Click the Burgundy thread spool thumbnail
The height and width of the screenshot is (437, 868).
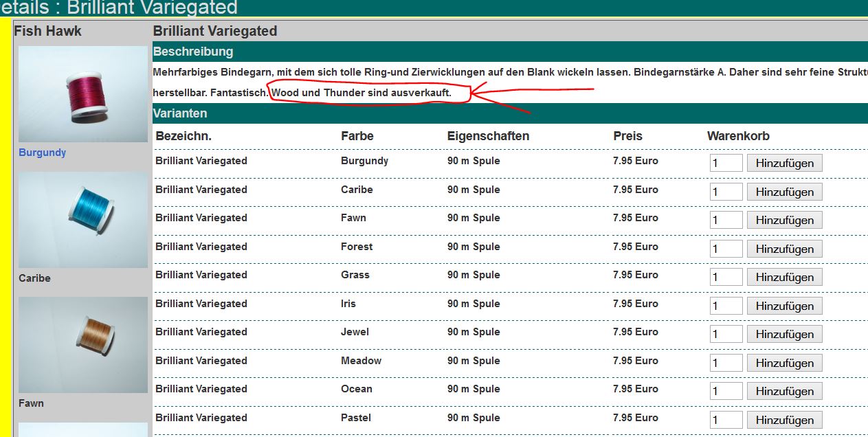pos(82,94)
